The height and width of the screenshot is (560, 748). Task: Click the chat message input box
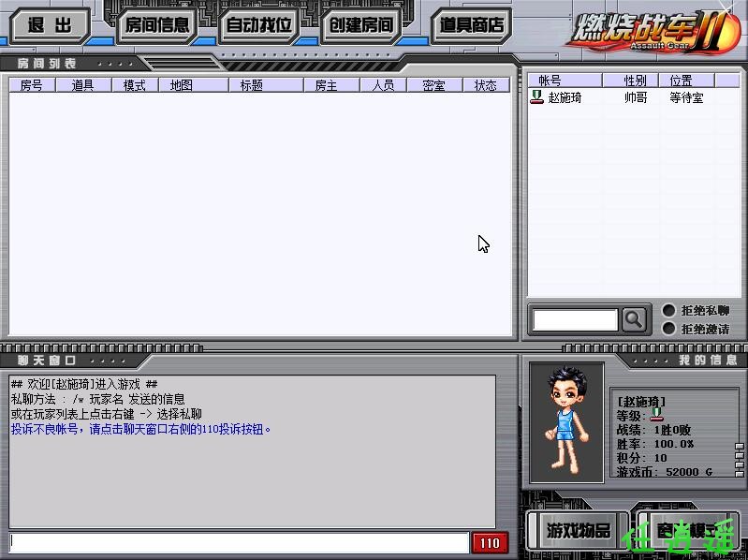(239, 543)
